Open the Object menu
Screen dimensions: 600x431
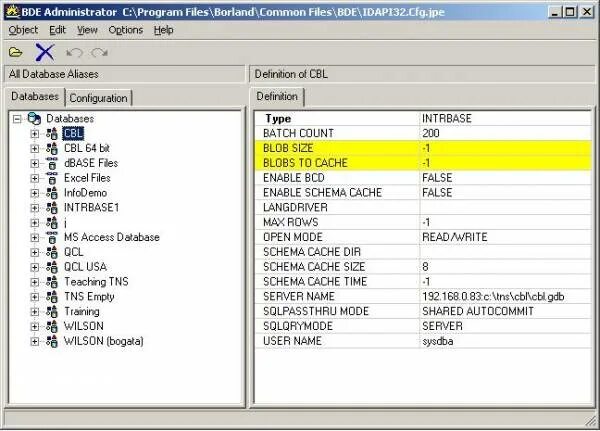coord(23,30)
